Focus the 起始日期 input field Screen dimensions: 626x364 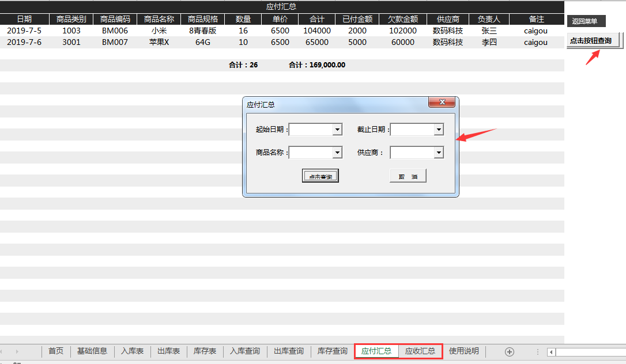[x=311, y=130]
